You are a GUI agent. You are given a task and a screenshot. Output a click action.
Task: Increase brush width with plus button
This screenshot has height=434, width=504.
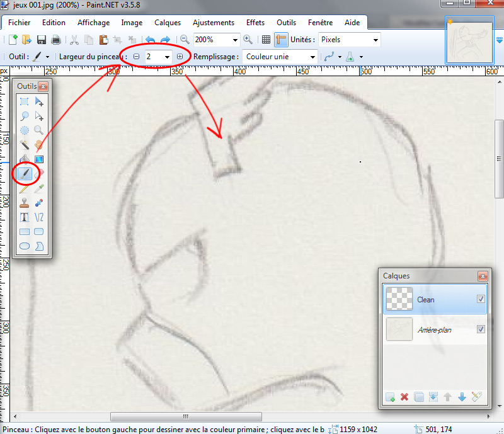point(180,57)
